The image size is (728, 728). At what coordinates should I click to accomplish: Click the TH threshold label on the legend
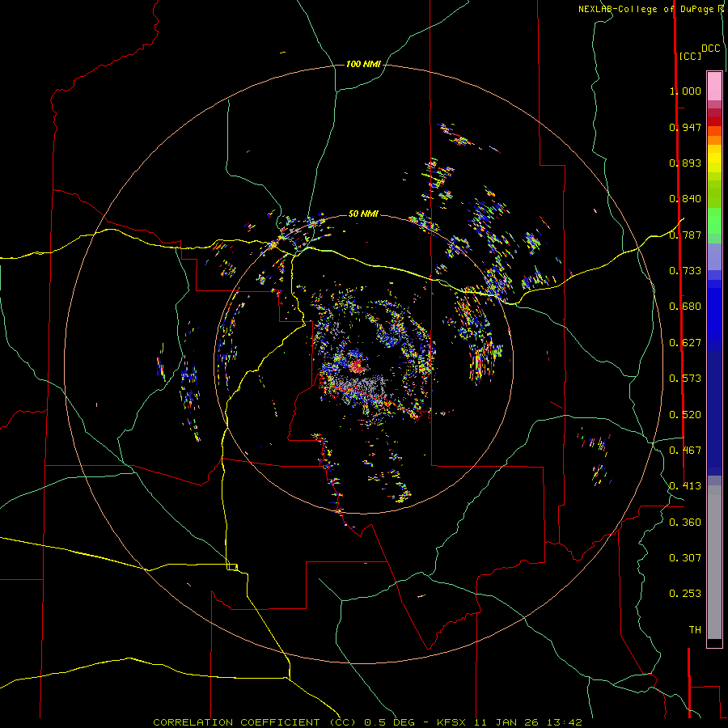tap(695, 630)
